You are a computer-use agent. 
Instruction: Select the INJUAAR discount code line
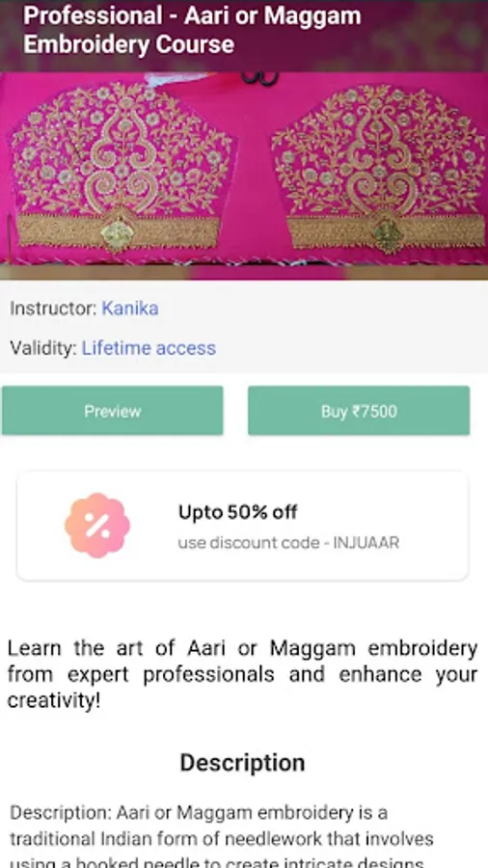288,542
